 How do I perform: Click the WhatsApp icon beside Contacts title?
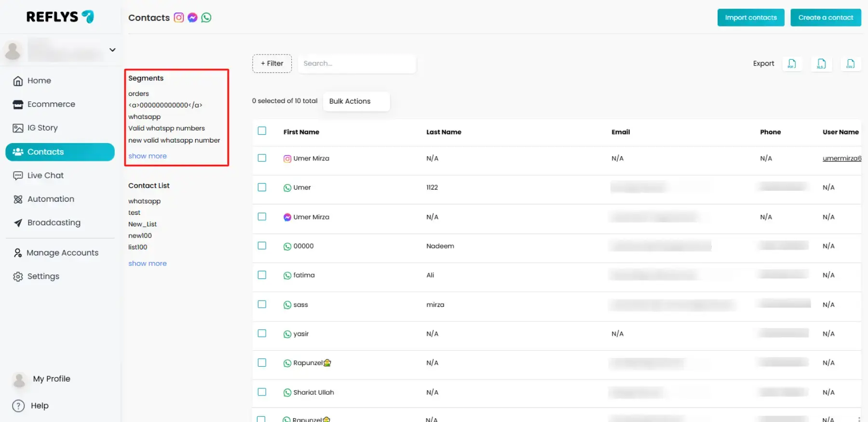coord(206,18)
